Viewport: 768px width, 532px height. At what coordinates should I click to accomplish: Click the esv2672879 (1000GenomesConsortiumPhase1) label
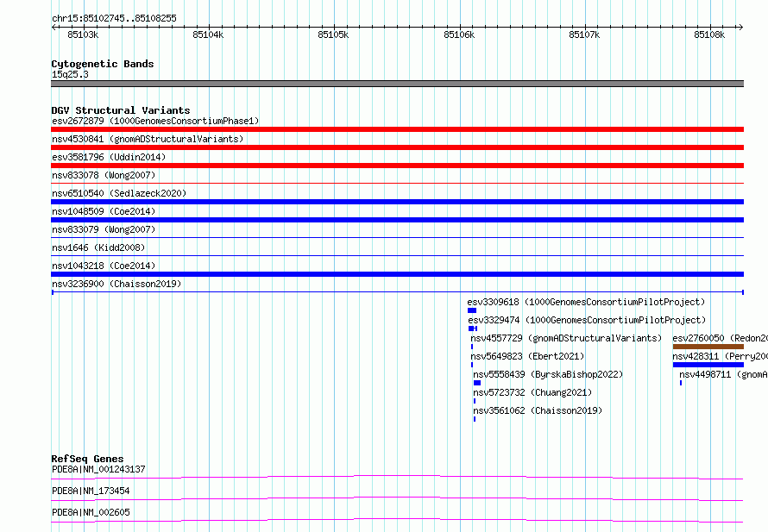coord(155,121)
